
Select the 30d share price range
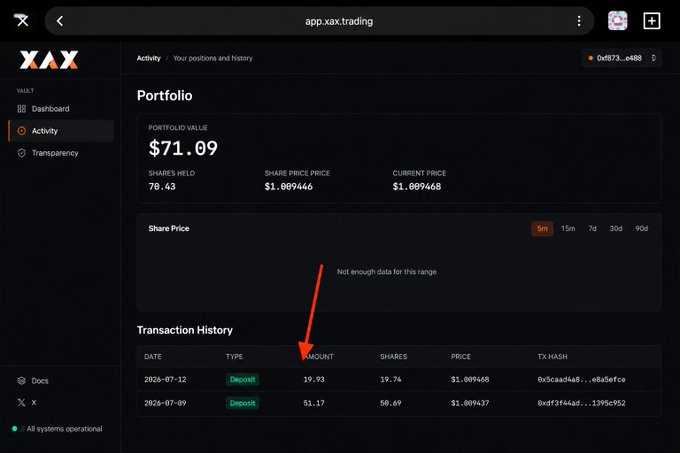point(616,228)
